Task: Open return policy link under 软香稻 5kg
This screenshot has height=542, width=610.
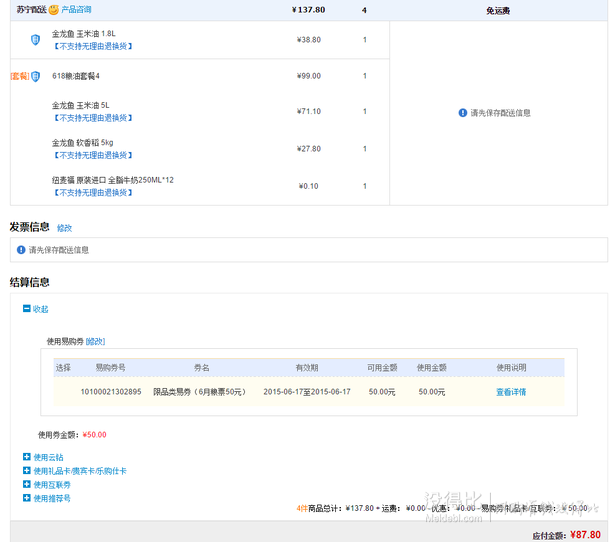Action: click(92, 155)
